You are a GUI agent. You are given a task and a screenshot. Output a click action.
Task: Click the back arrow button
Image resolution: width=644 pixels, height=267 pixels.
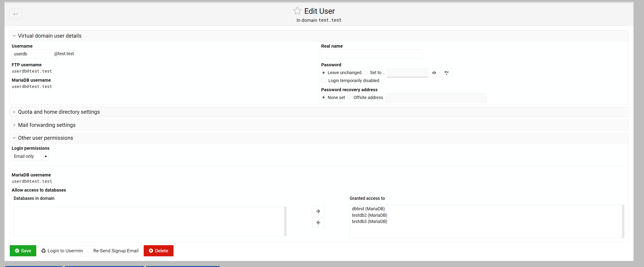(16, 14)
